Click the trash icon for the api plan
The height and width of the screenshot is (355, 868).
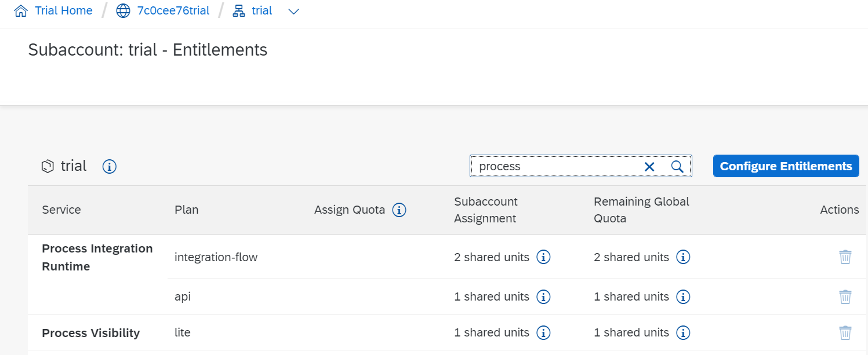pyautogui.click(x=845, y=296)
